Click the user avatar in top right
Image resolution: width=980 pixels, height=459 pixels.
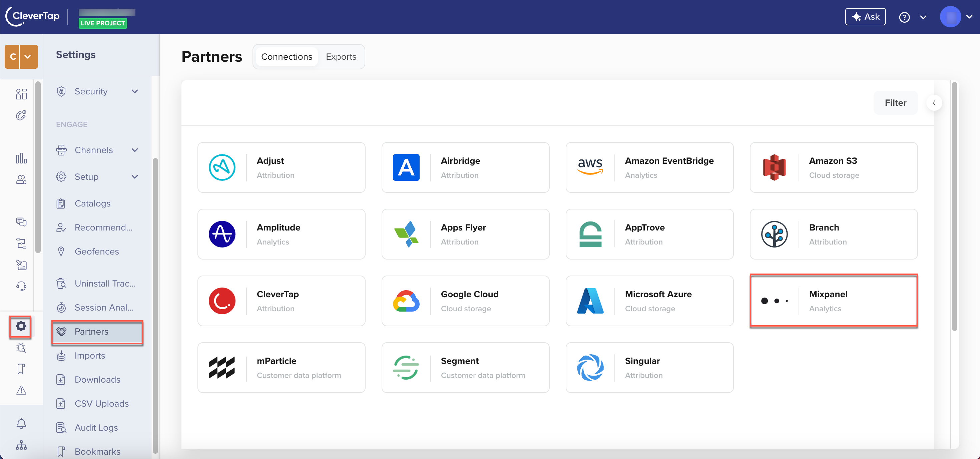[x=950, y=17]
